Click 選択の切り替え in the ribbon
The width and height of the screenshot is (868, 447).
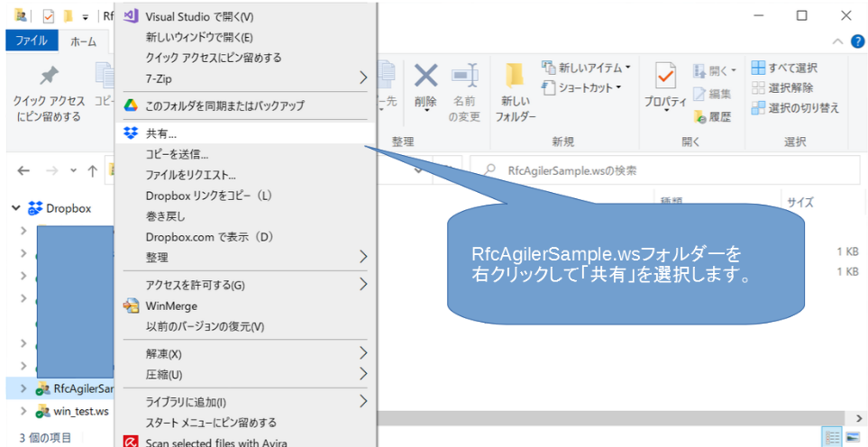[796, 108]
